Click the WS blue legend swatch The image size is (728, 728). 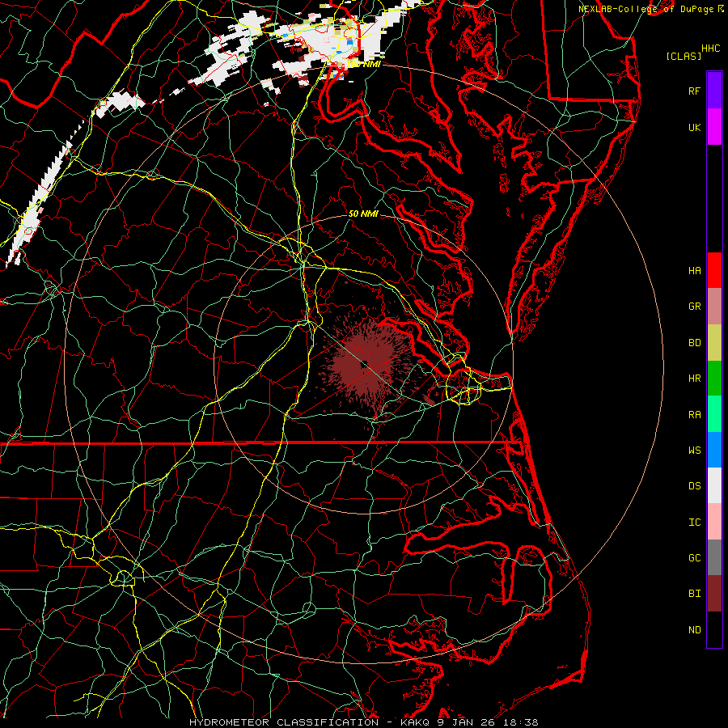(x=714, y=450)
